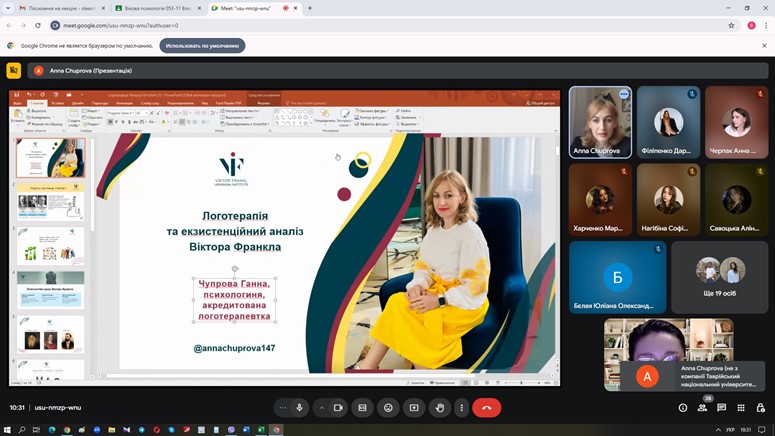Raise your hand in the meeting
This screenshot has height=436, width=775.
click(439, 408)
